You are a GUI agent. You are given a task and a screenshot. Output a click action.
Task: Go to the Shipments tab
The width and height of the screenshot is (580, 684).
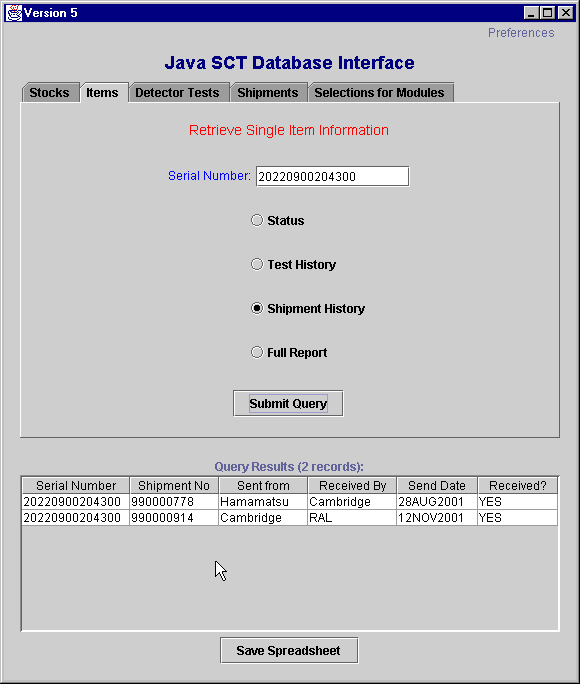coord(268,92)
